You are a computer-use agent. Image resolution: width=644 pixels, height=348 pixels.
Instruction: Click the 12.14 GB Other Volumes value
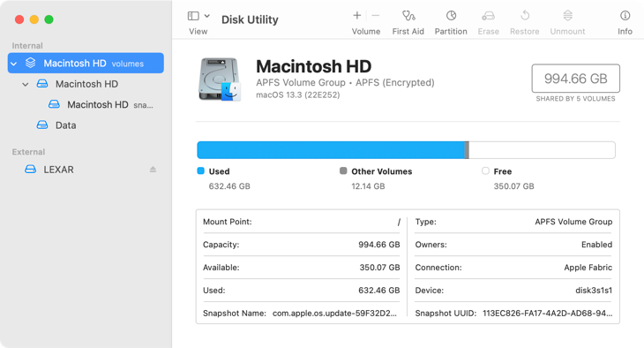coord(368,186)
